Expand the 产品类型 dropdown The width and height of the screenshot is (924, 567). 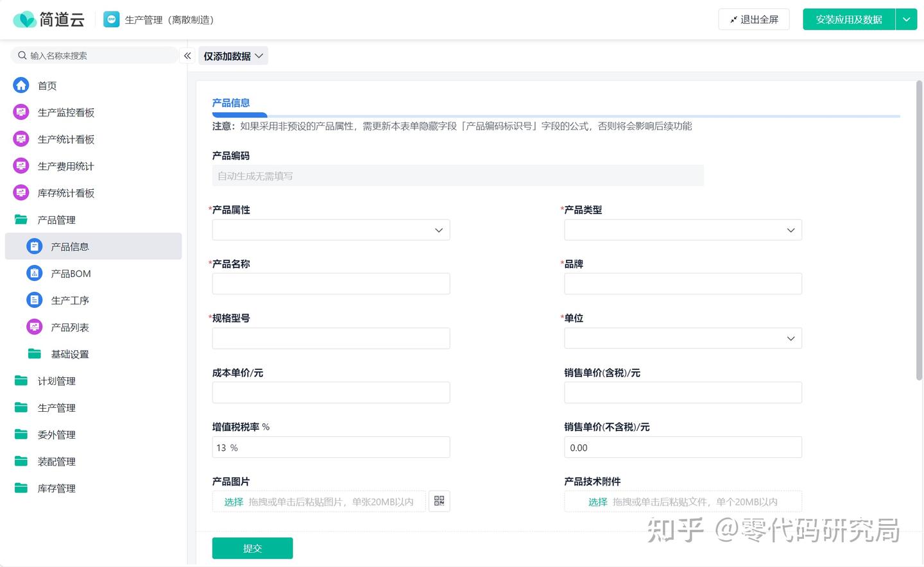[683, 230]
